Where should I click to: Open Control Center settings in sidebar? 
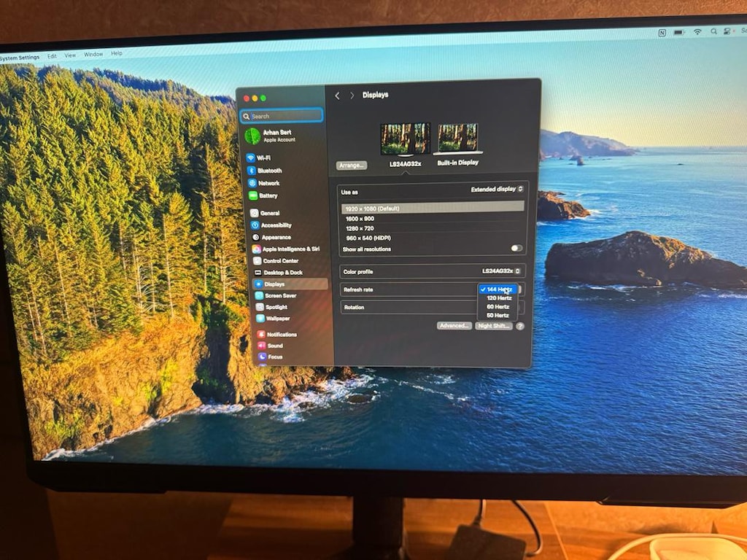(x=276, y=261)
